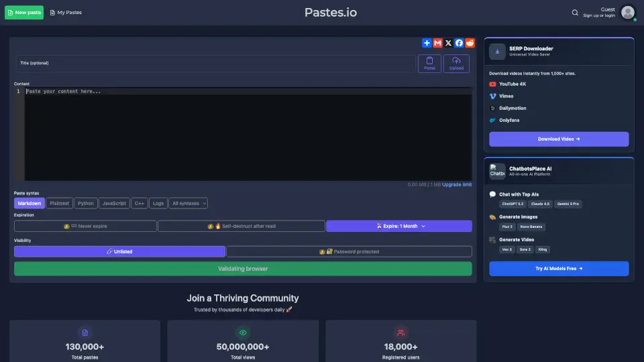The height and width of the screenshot is (362, 644).
Task: Click the Vimeo icon
Action: point(492,96)
